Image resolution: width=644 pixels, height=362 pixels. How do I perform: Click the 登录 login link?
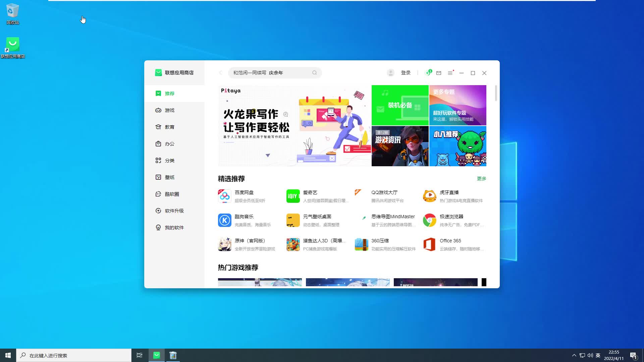pos(406,73)
